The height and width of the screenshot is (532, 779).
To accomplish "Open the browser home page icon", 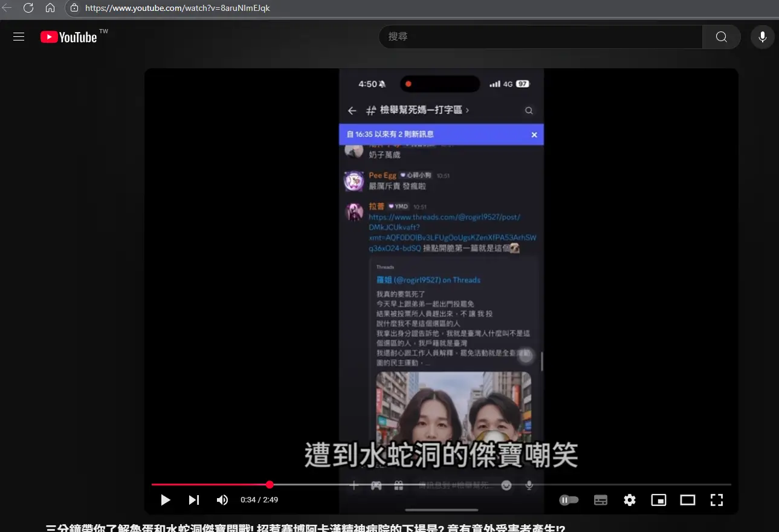I will pyautogui.click(x=50, y=8).
